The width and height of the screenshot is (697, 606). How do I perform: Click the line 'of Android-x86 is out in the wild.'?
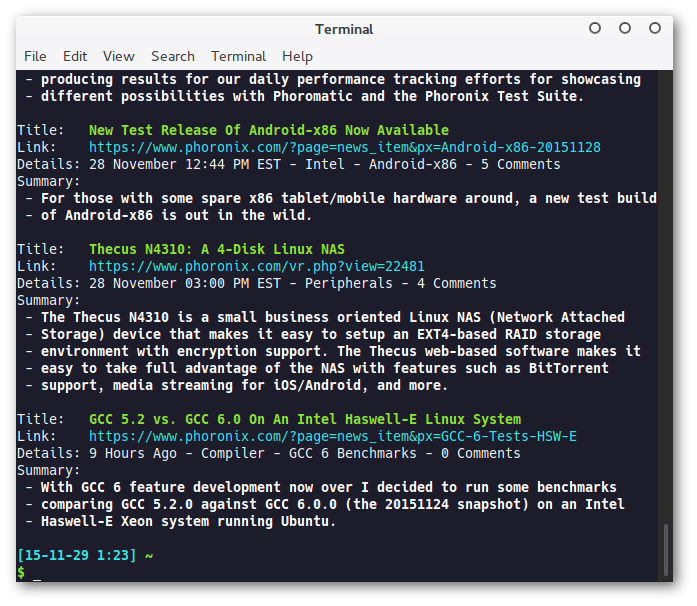point(176,216)
